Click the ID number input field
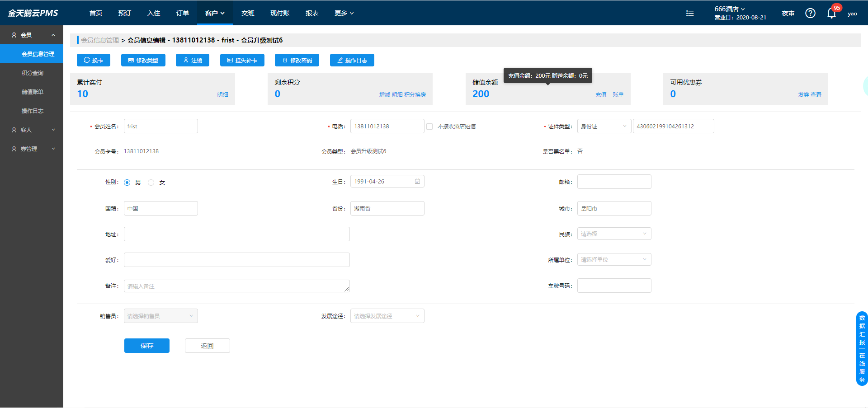 [x=674, y=126]
